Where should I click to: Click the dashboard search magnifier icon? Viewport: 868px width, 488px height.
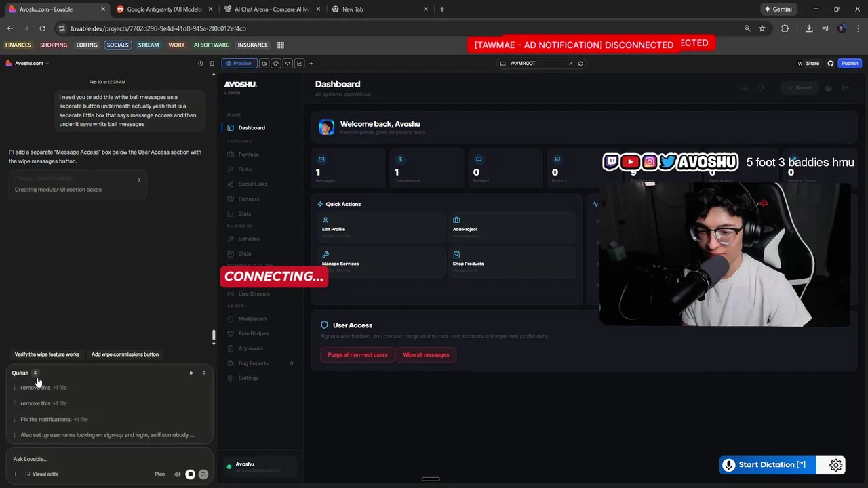(x=743, y=87)
